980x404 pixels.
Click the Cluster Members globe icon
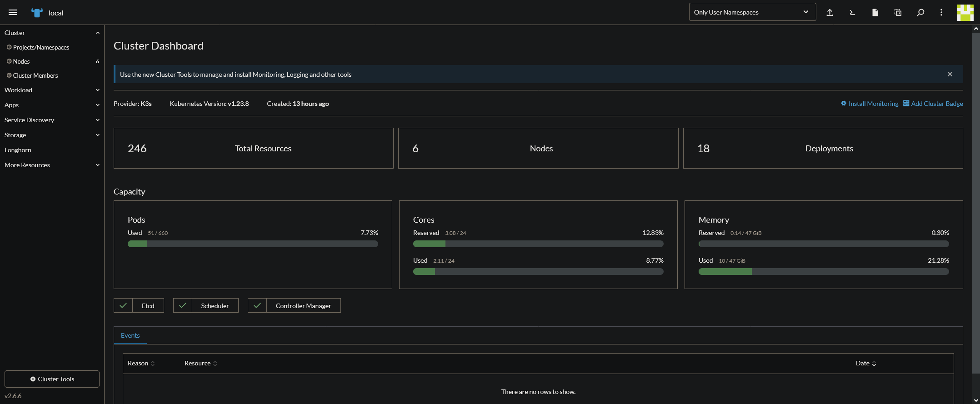(9, 75)
